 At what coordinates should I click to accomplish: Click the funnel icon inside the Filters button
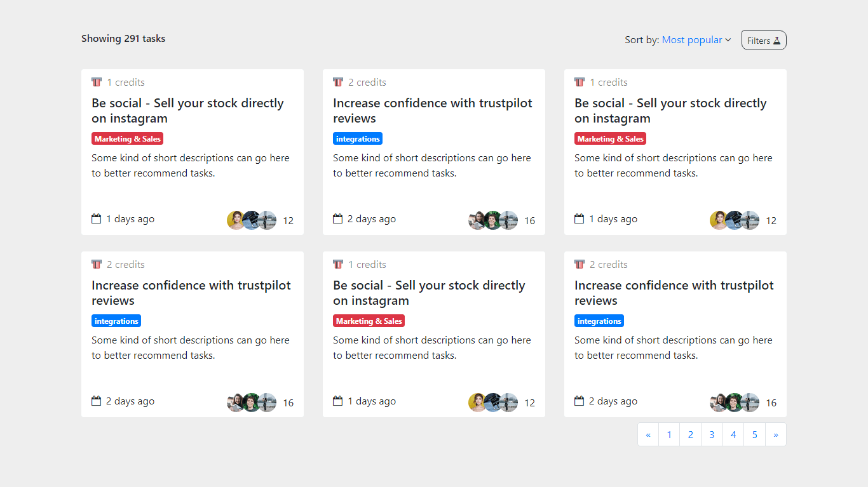pyautogui.click(x=778, y=40)
